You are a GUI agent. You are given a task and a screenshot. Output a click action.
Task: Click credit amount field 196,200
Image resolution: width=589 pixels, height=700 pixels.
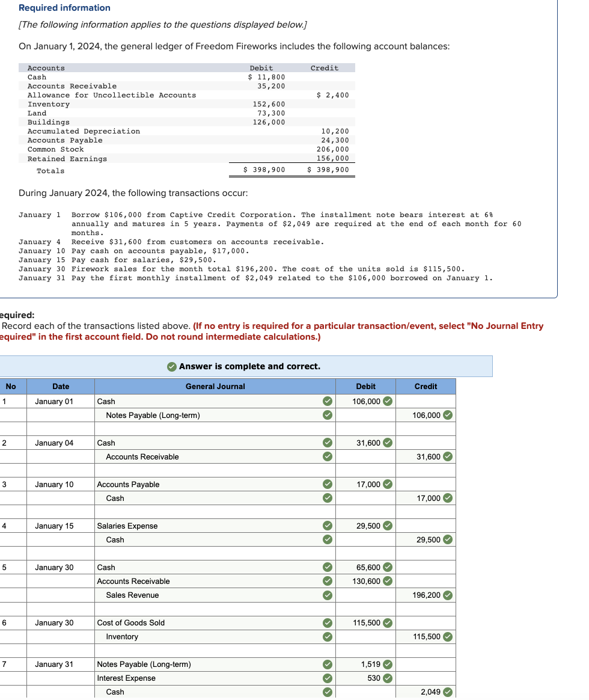(426, 595)
